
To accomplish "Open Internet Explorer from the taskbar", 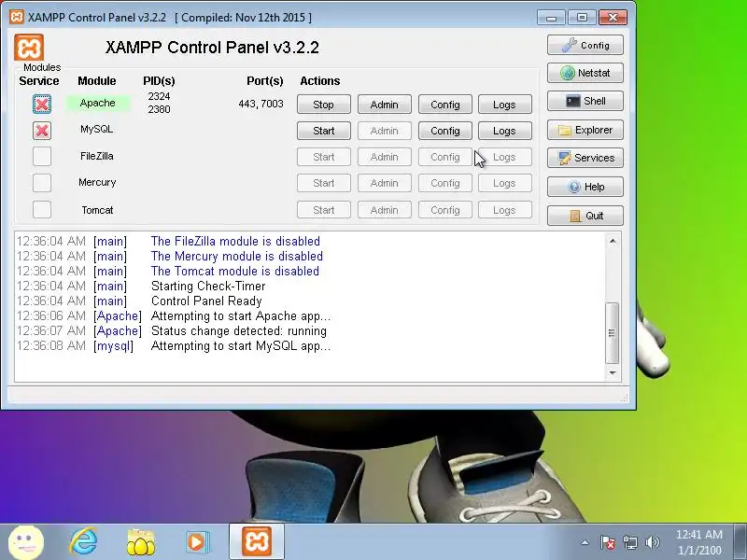I will [x=83, y=542].
